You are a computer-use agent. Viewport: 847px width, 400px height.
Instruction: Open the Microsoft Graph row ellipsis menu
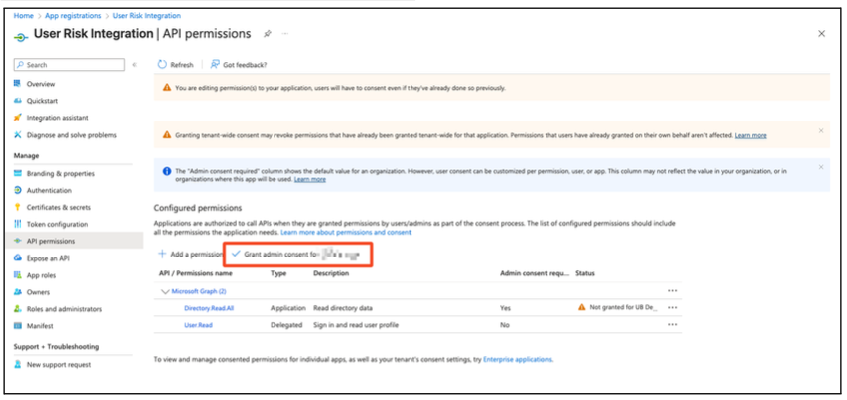point(672,291)
